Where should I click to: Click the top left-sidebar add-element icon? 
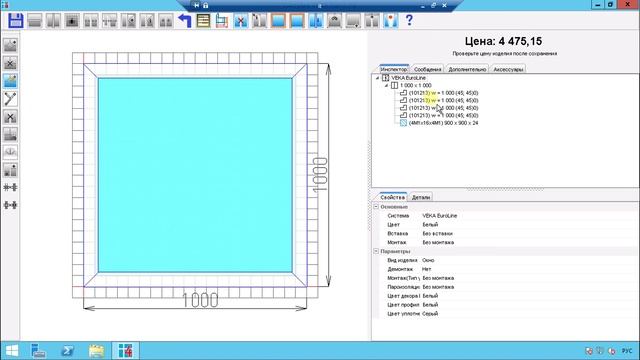pyautogui.click(x=10, y=45)
